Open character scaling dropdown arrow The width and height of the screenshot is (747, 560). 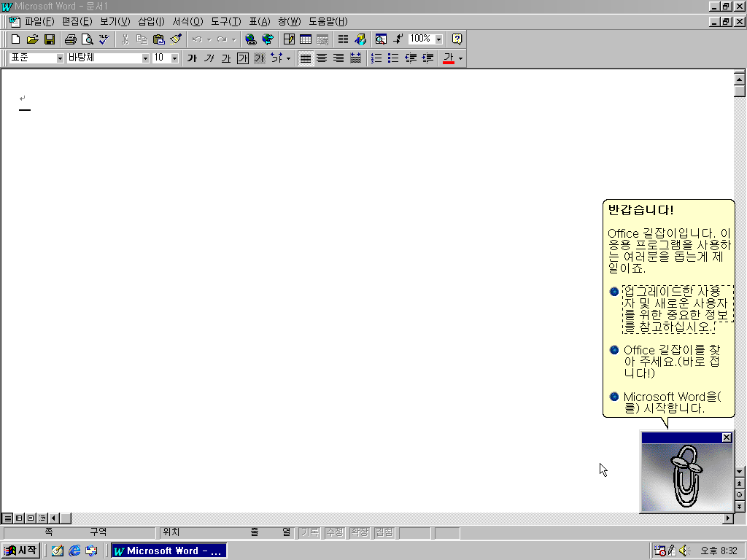pyautogui.click(x=288, y=58)
